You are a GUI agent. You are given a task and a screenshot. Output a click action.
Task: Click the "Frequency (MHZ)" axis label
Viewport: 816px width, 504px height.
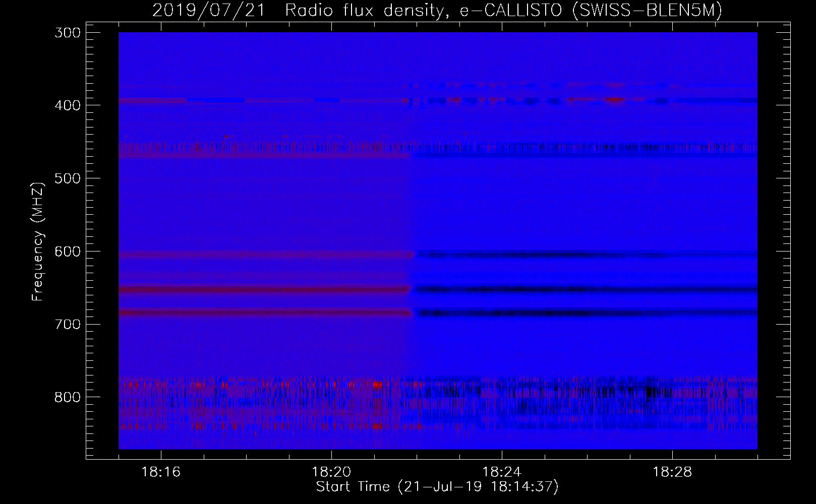click(x=38, y=241)
